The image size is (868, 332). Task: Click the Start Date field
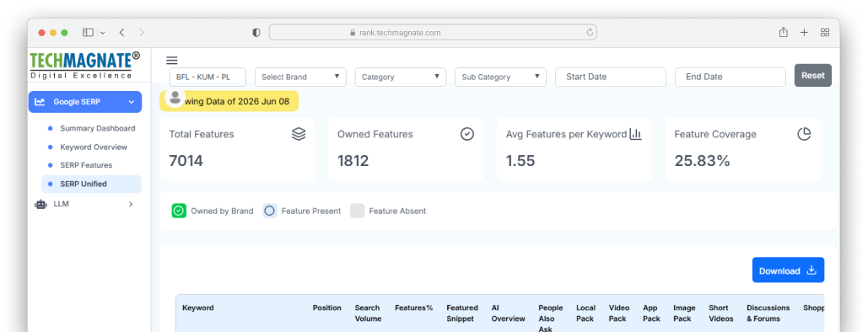611,77
